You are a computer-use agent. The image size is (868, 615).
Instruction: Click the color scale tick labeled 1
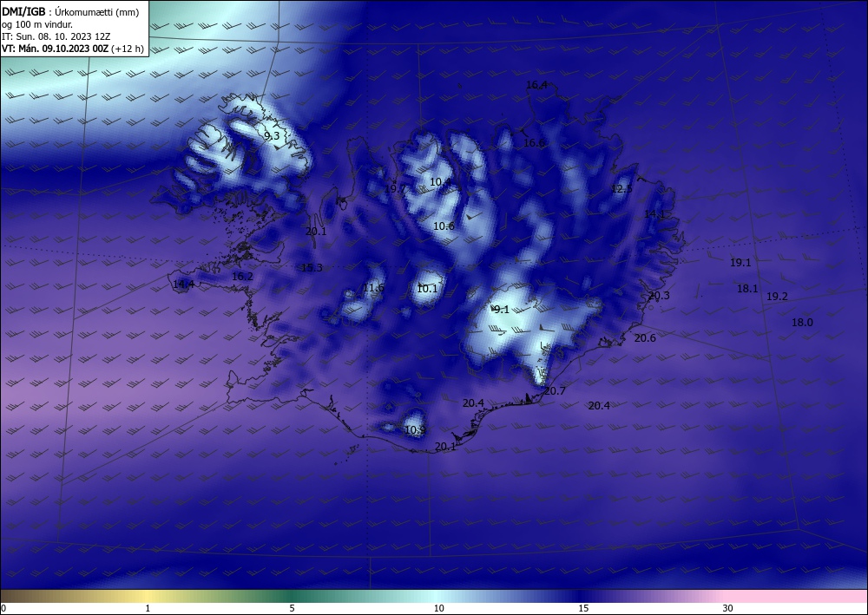coord(148,608)
